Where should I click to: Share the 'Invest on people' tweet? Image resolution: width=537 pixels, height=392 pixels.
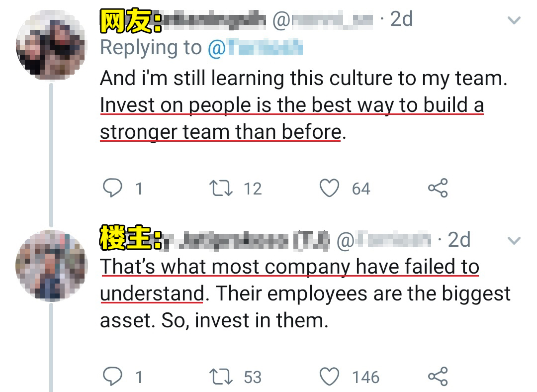pyautogui.click(x=438, y=189)
